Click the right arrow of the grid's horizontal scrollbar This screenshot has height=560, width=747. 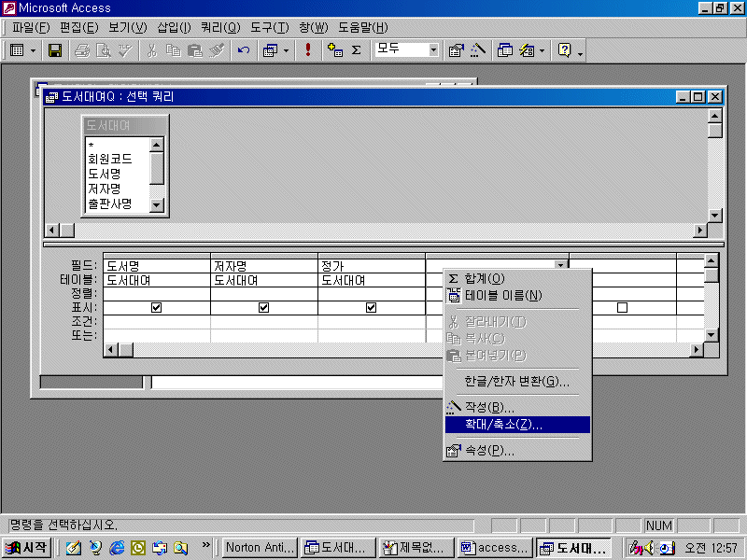697,349
